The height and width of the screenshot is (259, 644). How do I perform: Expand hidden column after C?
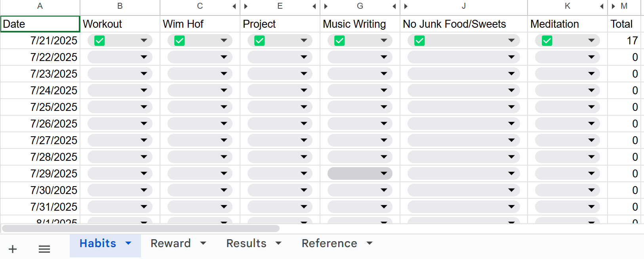pyautogui.click(x=234, y=6)
